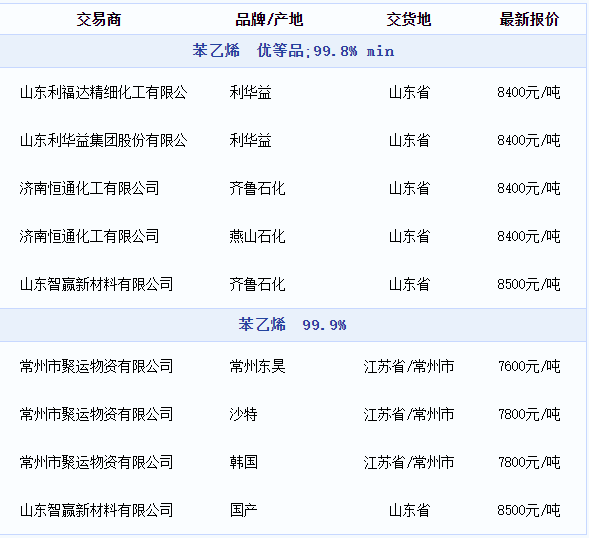Click the 8500元/吨 price in the 国产 row
The height and width of the screenshot is (538, 589).
(x=529, y=511)
